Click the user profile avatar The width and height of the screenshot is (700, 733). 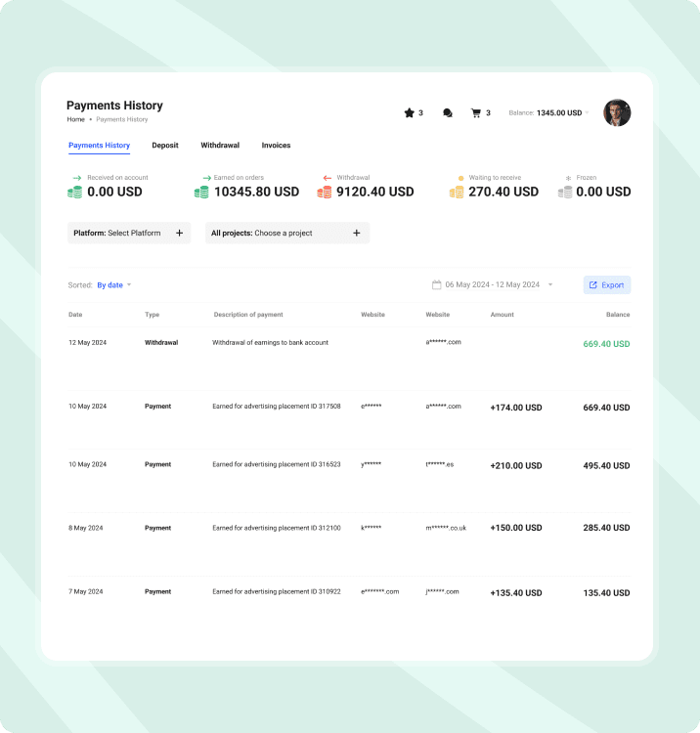(617, 112)
